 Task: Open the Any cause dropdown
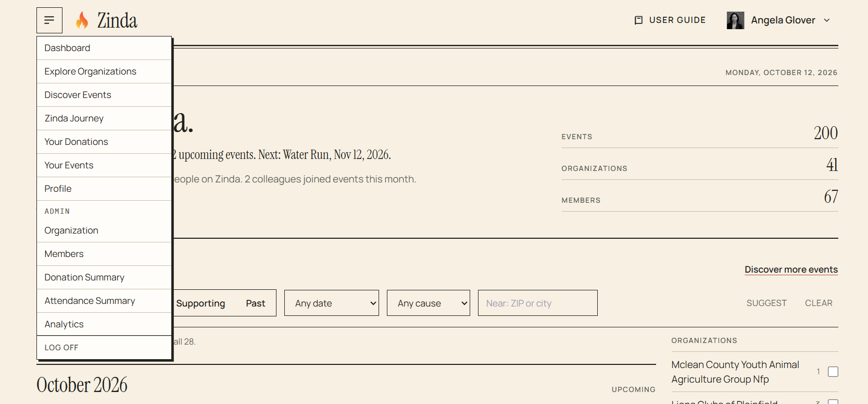click(429, 303)
